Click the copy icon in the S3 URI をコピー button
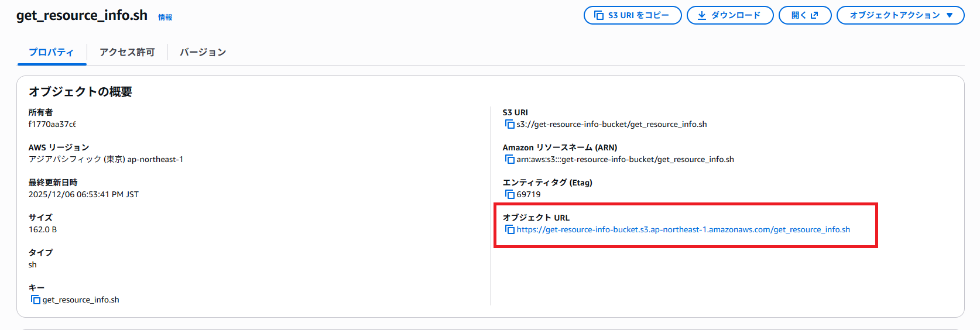Image resolution: width=980 pixels, height=330 pixels. tap(599, 15)
